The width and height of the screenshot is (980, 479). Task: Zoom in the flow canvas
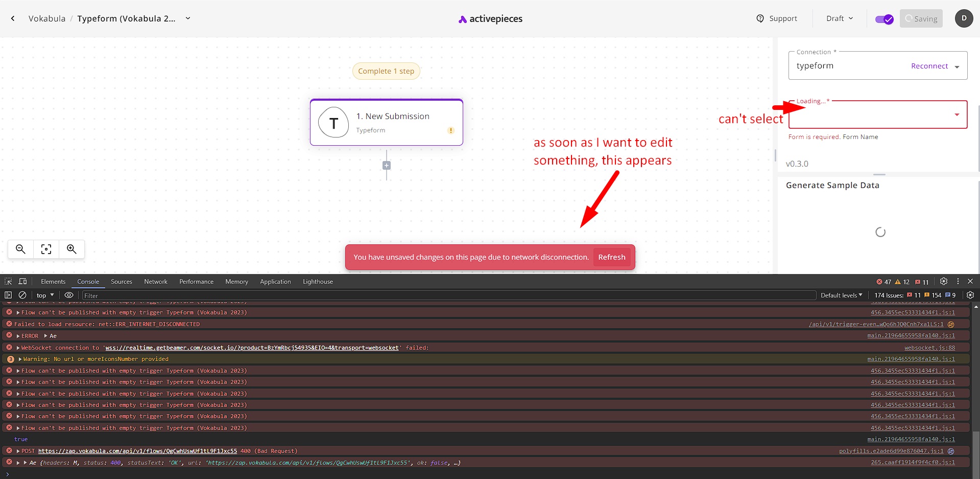[71, 249]
